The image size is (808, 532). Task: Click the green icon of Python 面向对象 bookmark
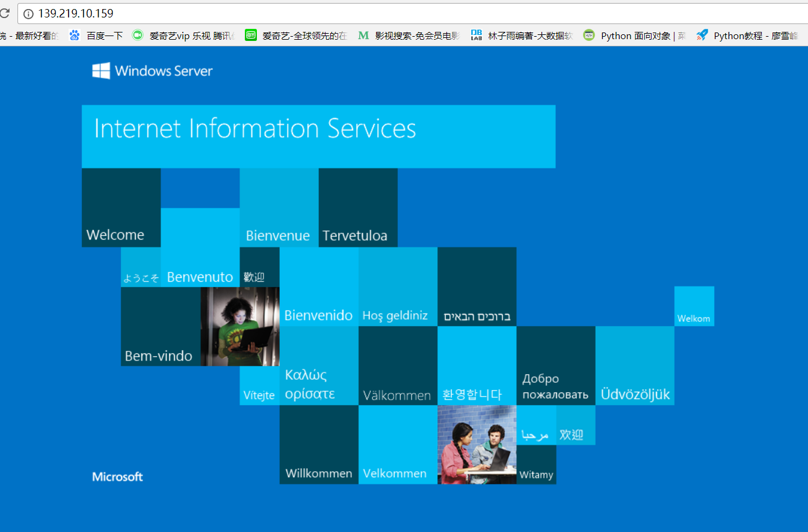[x=589, y=36]
